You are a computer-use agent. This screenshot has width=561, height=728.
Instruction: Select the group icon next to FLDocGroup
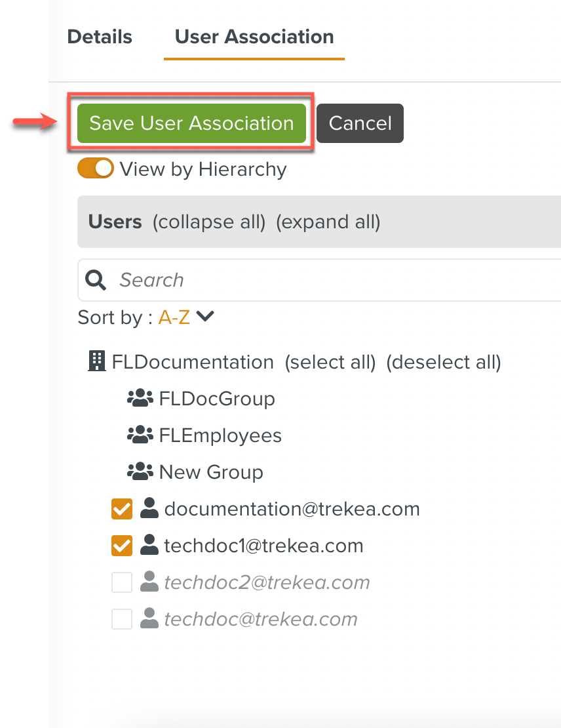pos(140,398)
